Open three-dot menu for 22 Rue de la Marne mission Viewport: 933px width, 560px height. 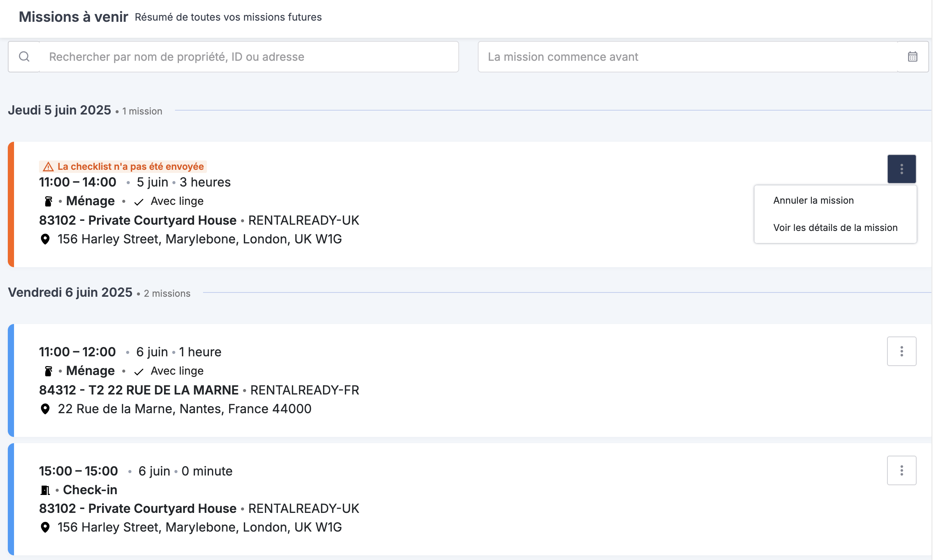coord(901,351)
